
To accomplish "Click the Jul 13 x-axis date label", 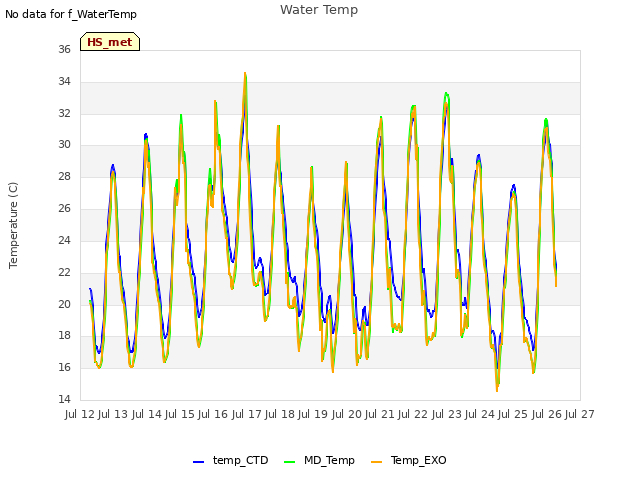I will [113, 414].
